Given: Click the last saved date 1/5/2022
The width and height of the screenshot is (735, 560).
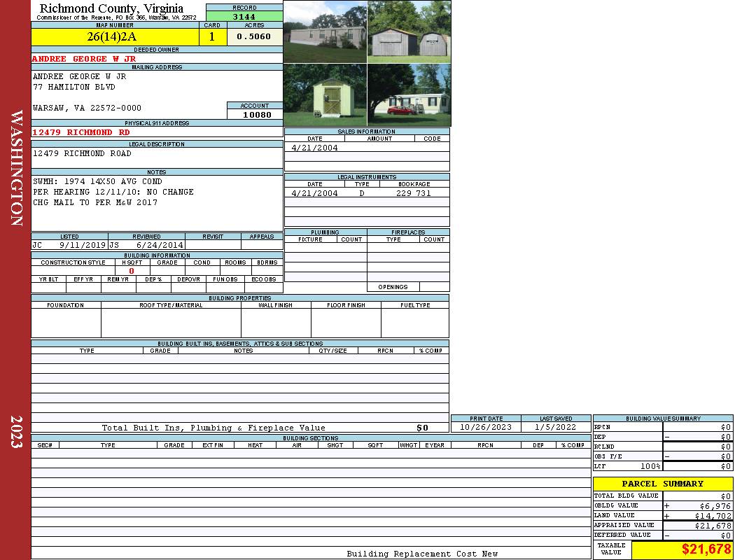Looking at the screenshot, I should 556,427.
